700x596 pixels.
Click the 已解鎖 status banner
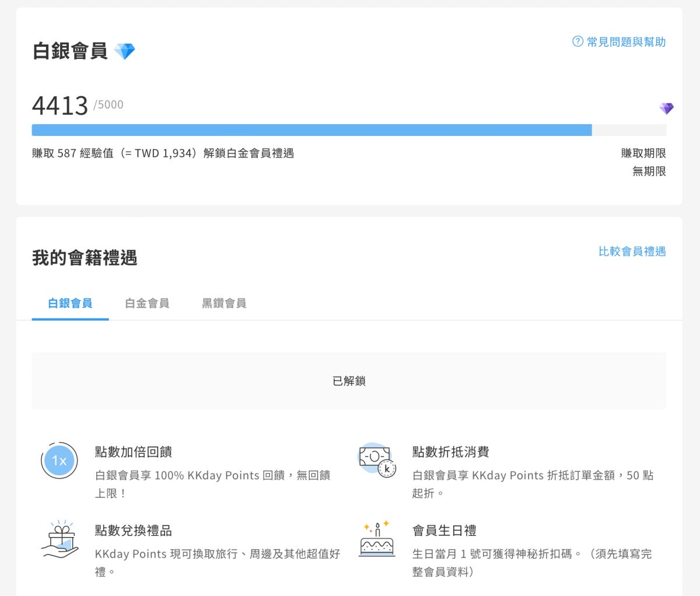coord(349,381)
